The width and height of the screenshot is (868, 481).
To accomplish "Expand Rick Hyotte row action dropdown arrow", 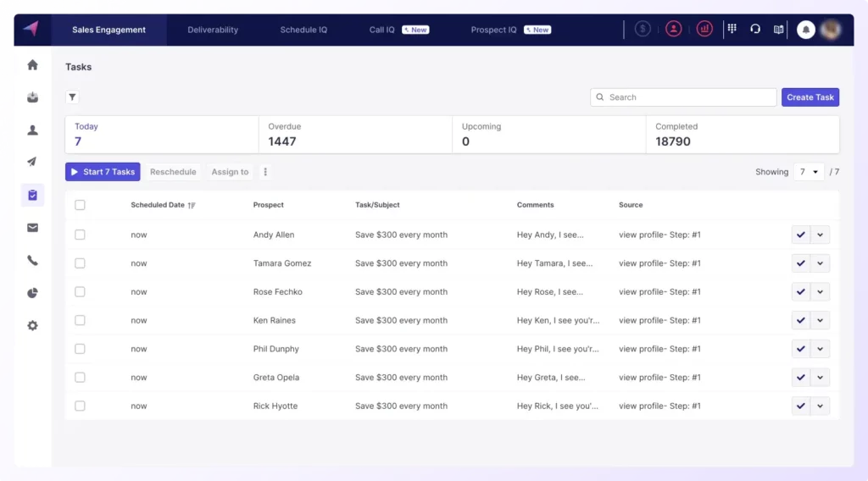I will [x=820, y=406].
